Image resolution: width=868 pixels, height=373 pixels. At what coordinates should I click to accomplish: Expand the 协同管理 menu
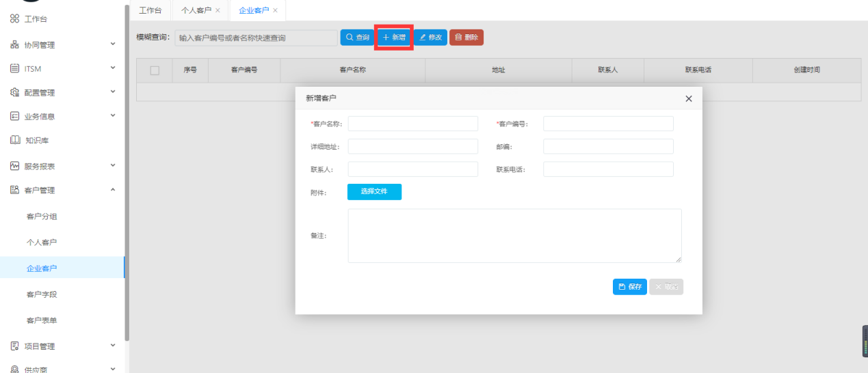113,44
